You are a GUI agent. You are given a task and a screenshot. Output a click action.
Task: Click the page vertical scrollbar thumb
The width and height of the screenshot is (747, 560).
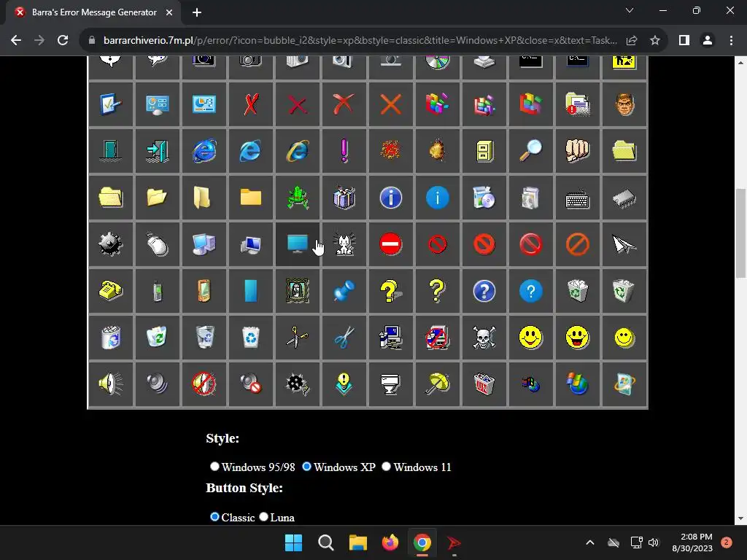pos(740,233)
